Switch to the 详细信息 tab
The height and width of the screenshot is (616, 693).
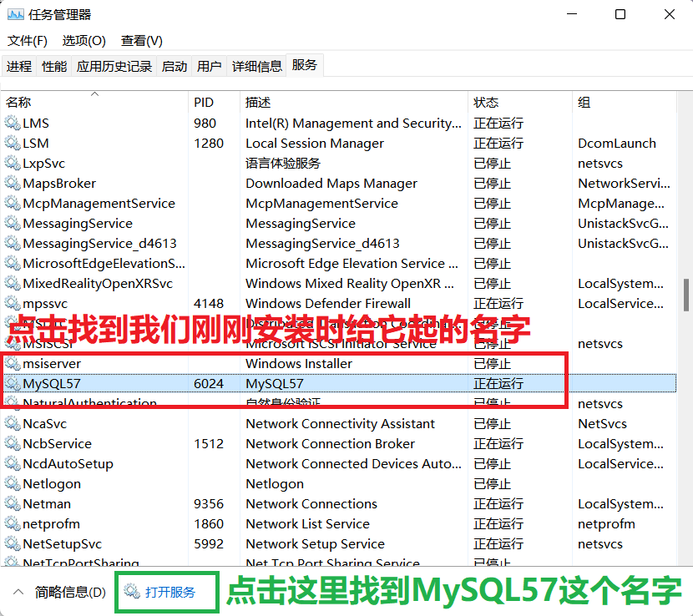click(257, 66)
